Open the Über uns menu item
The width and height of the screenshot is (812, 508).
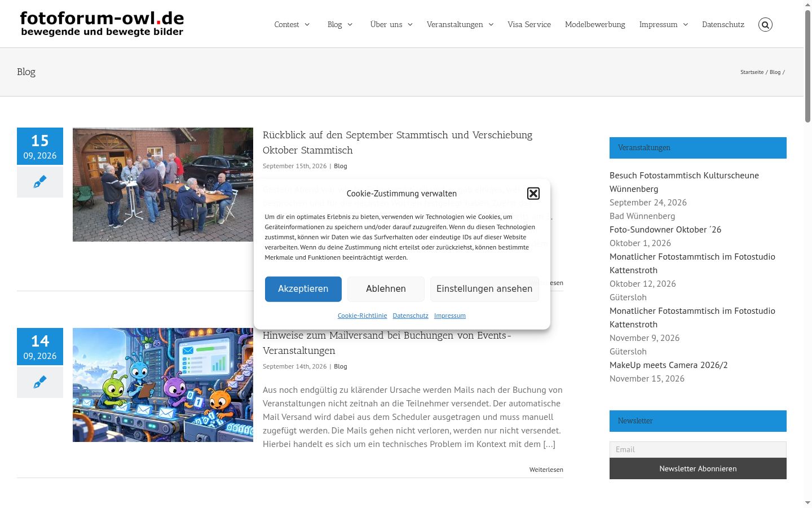tap(386, 24)
